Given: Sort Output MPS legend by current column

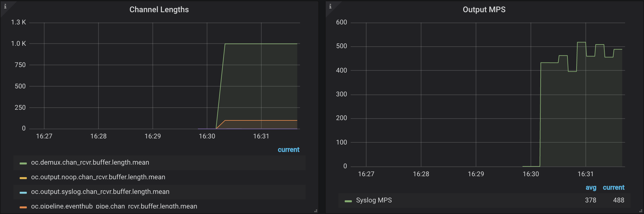Looking at the screenshot, I should point(614,187).
